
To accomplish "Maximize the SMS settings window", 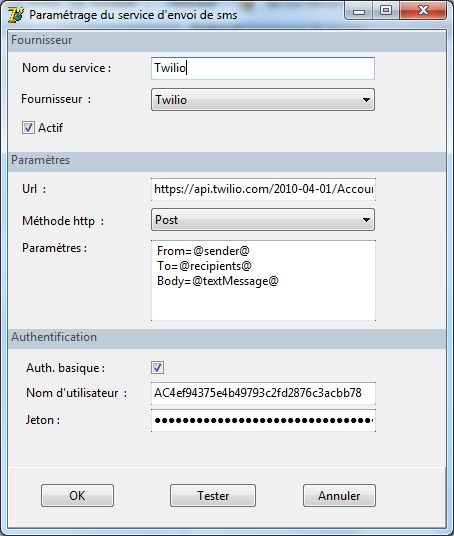I will [386, 11].
